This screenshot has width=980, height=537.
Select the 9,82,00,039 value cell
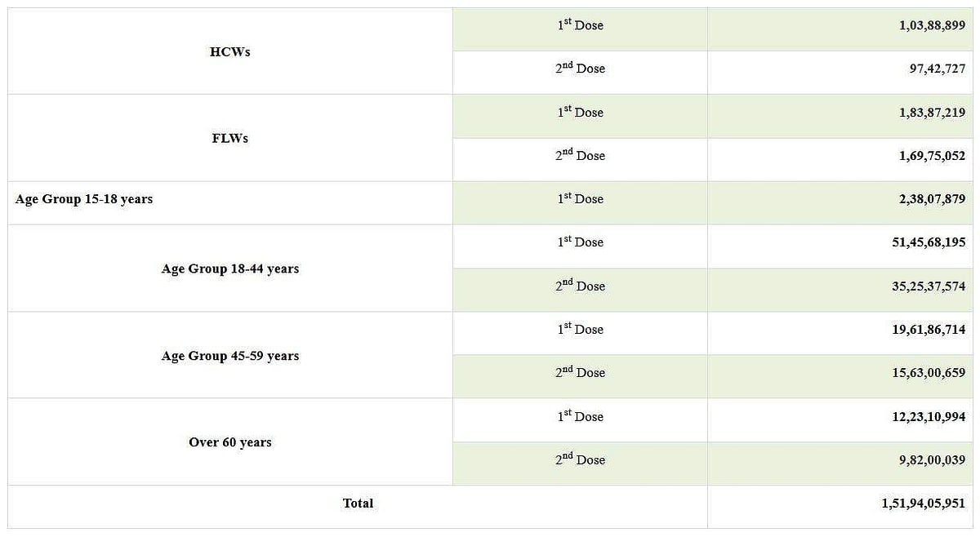pyautogui.click(x=932, y=460)
